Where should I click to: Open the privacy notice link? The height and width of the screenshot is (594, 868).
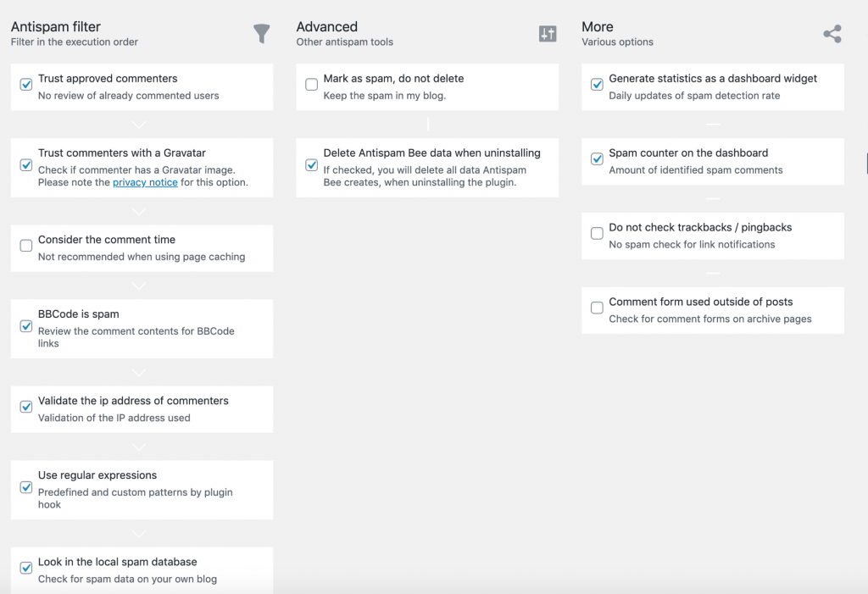click(x=145, y=182)
